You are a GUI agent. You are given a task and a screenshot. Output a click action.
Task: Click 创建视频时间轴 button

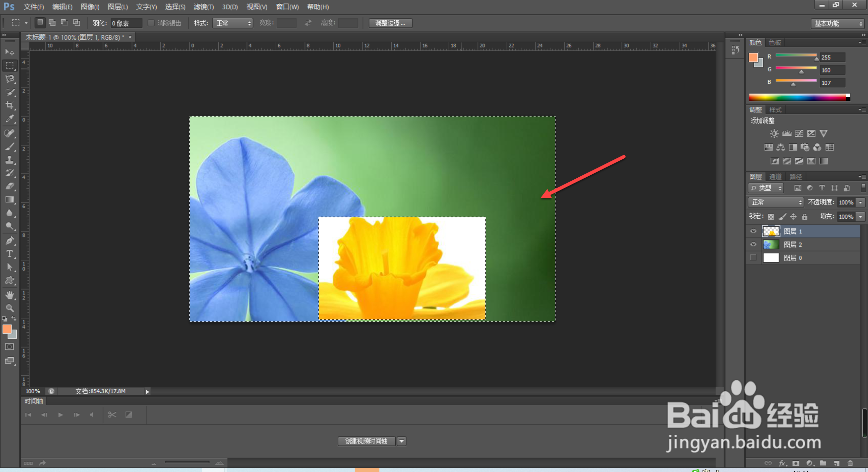366,441
